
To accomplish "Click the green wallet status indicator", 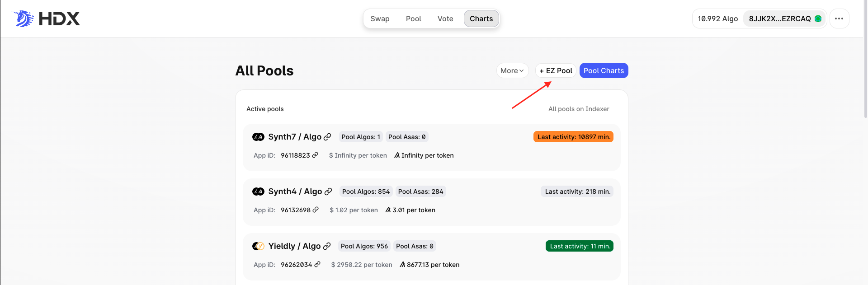I will (818, 19).
